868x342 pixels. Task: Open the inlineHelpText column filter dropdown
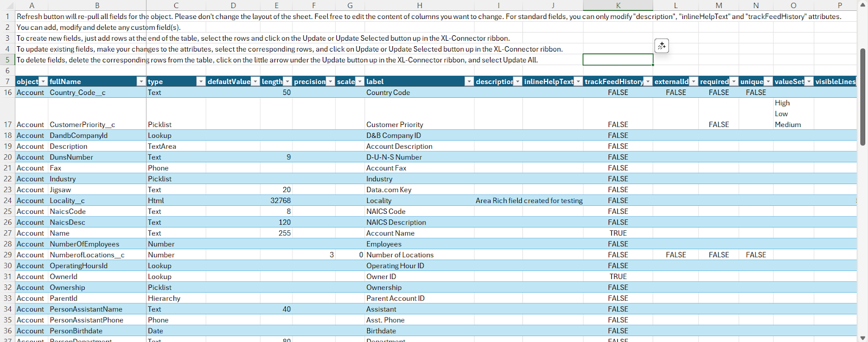578,81
